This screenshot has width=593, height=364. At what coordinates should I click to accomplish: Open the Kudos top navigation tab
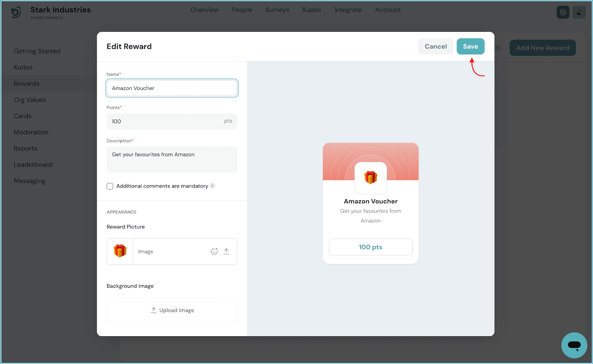(312, 10)
